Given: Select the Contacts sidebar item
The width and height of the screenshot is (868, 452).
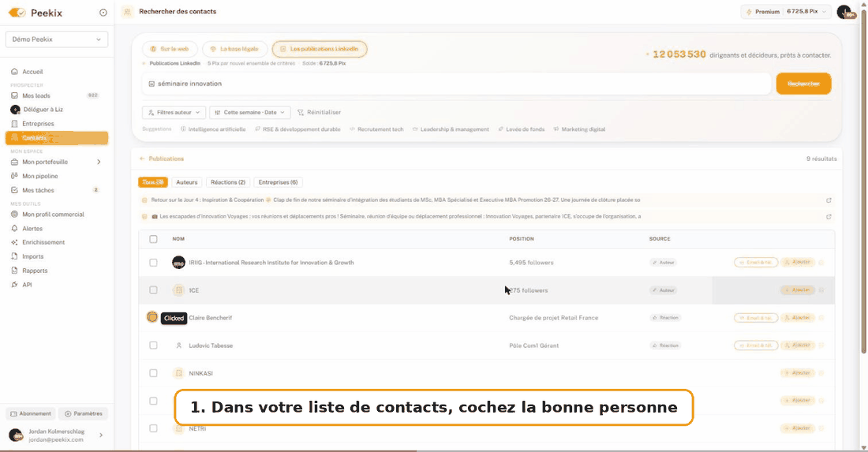Looking at the screenshot, I should pos(57,138).
